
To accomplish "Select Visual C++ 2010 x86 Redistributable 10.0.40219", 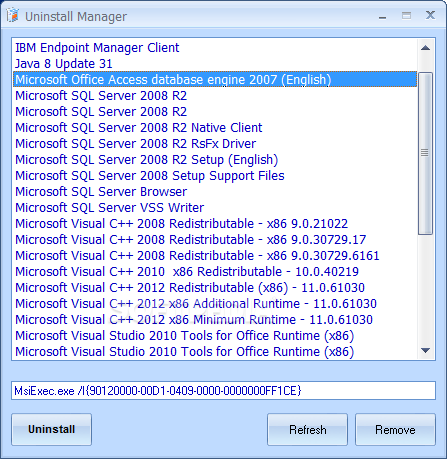I will [x=215, y=272].
